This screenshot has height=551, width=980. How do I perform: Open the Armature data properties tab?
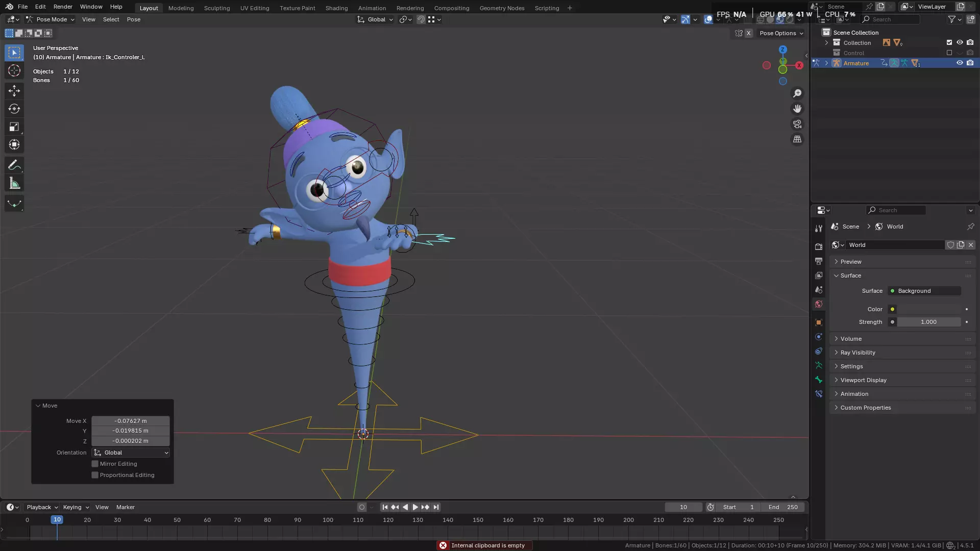pyautogui.click(x=819, y=365)
